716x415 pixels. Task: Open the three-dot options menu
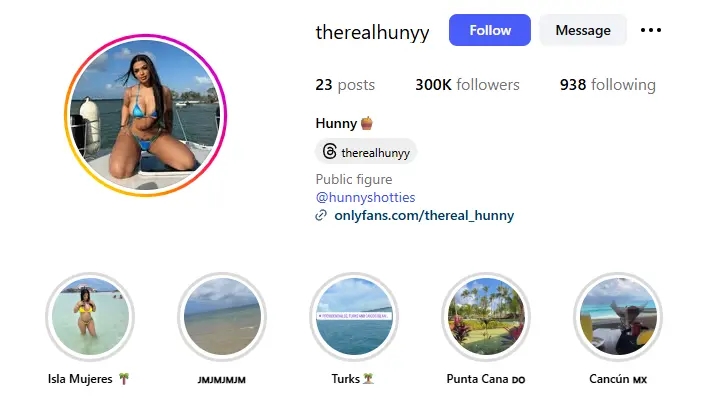651,30
